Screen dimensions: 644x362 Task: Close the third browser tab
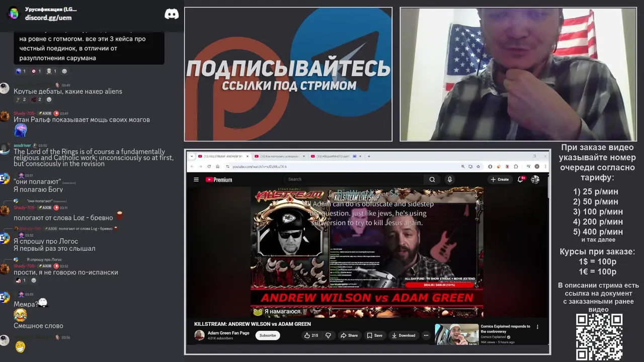coord(361,156)
